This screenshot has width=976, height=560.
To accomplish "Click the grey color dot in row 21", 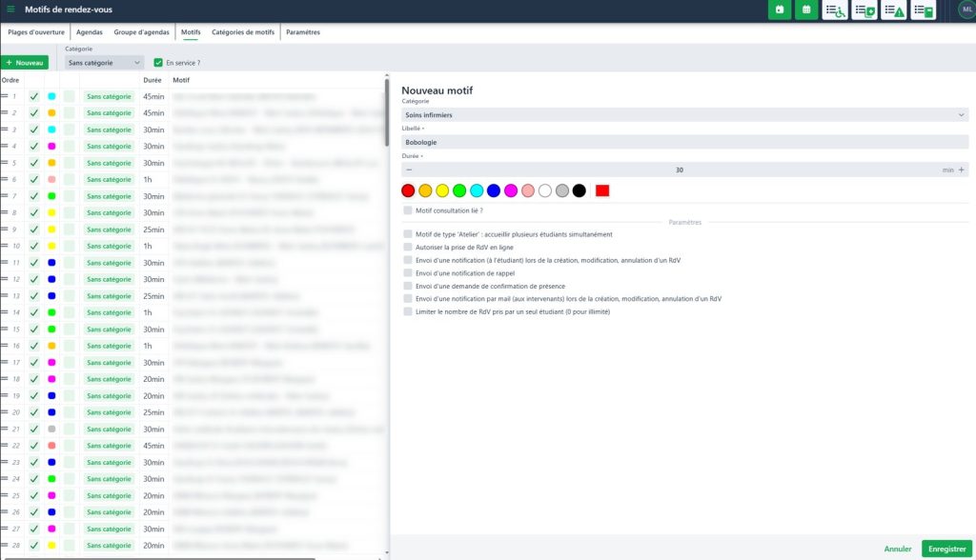I will click(51, 429).
